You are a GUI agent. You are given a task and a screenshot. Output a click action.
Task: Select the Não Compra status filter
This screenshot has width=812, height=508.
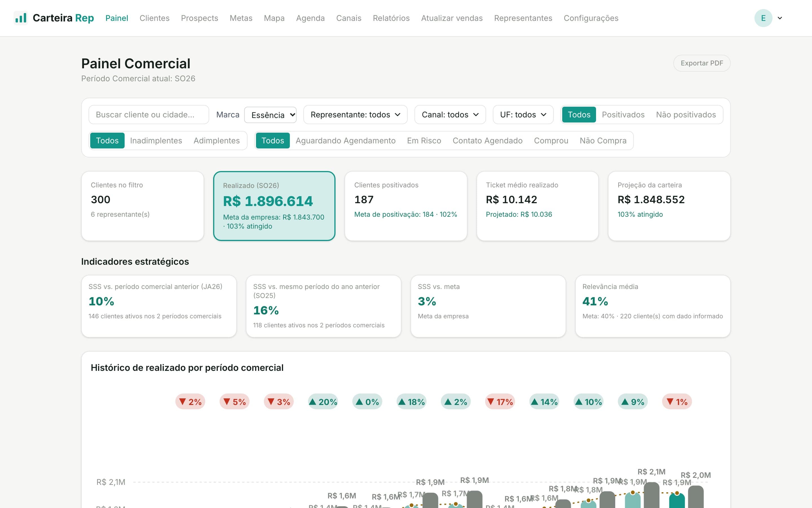(603, 141)
